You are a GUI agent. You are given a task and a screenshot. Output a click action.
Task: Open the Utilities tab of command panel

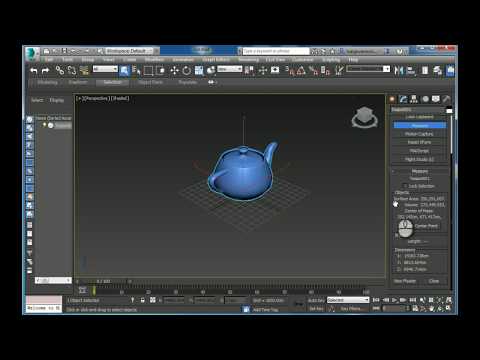coord(446,99)
